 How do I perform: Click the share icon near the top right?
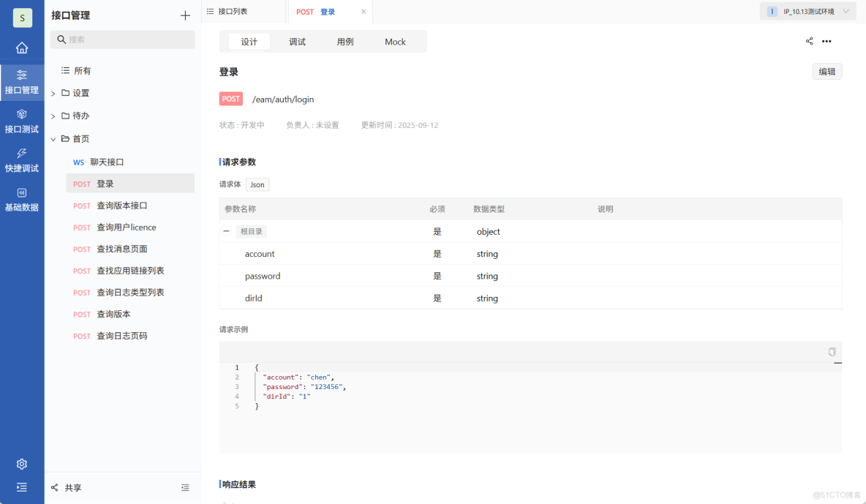809,42
